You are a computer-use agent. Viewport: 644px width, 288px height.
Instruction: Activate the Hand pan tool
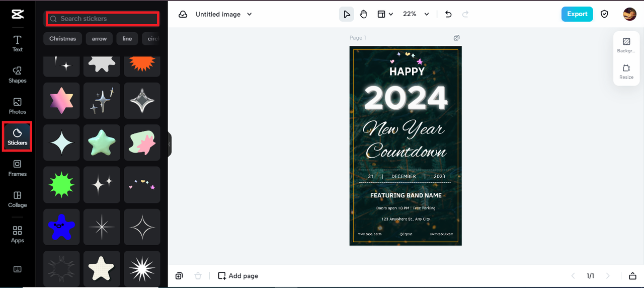(363, 14)
